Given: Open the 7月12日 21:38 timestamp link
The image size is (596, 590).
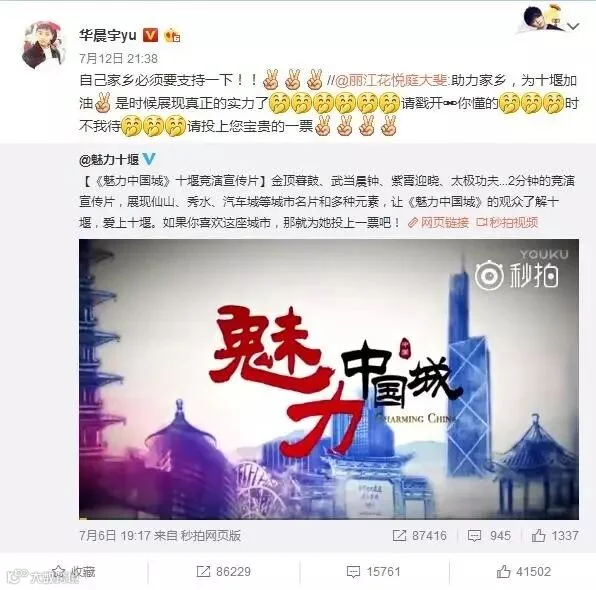Looking at the screenshot, I should coord(119,59).
